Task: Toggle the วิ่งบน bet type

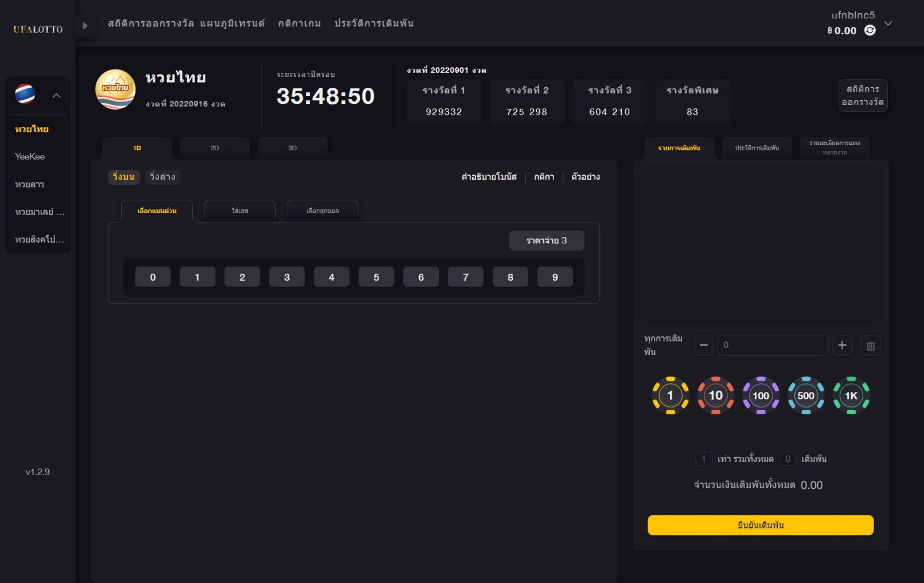Action: pyautogui.click(x=123, y=177)
